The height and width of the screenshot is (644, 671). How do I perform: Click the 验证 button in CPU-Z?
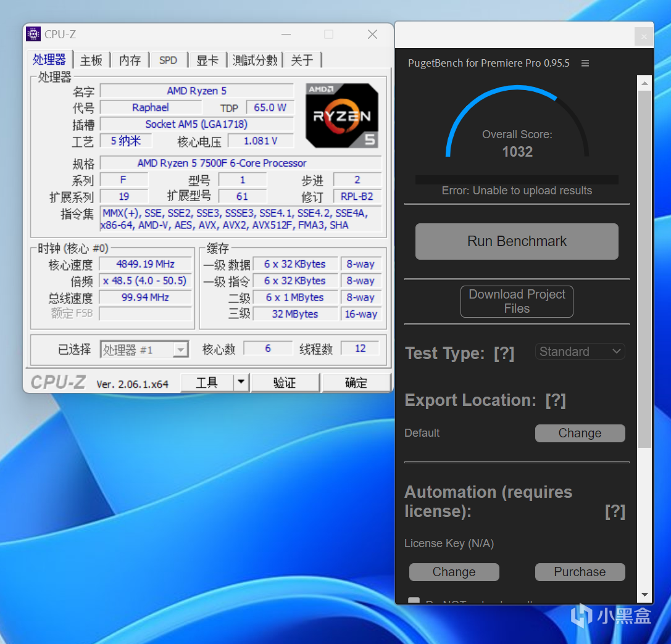click(x=285, y=382)
